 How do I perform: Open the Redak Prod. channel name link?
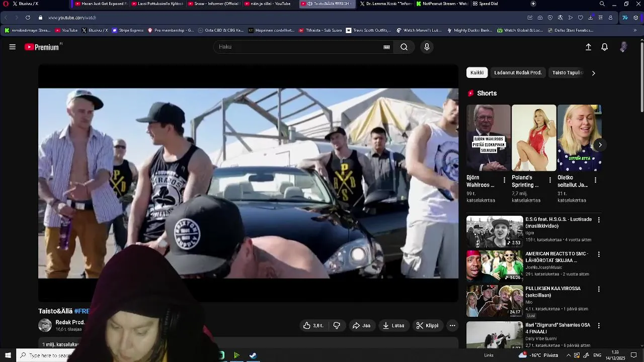70,322
